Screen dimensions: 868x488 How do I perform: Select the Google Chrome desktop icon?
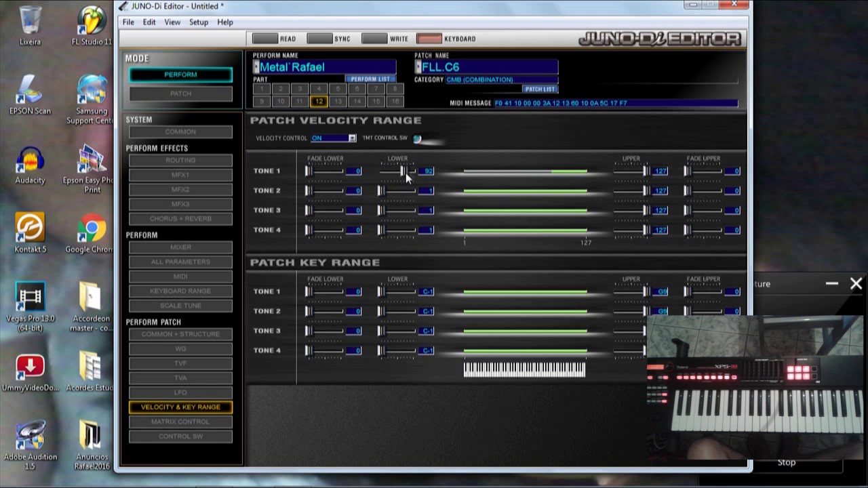[x=92, y=233]
